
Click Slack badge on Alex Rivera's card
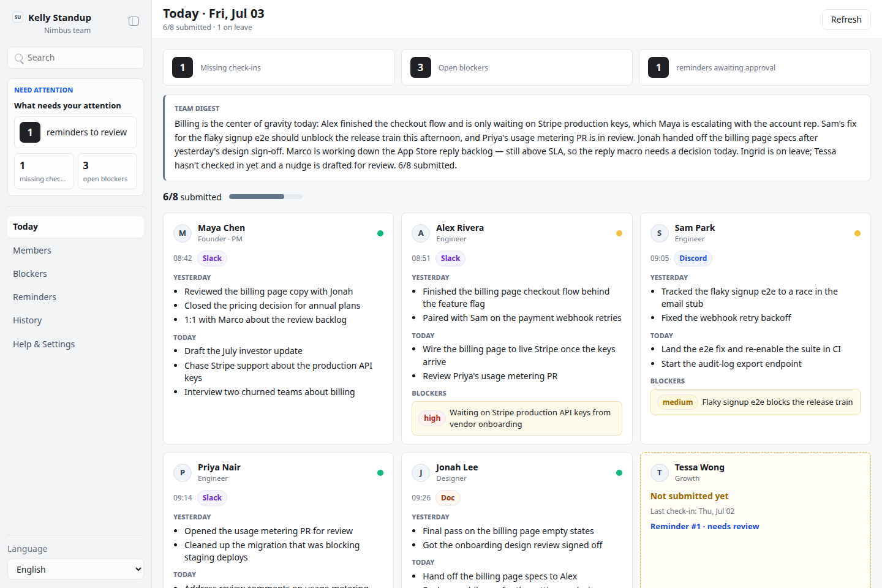pyautogui.click(x=450, y=258)
